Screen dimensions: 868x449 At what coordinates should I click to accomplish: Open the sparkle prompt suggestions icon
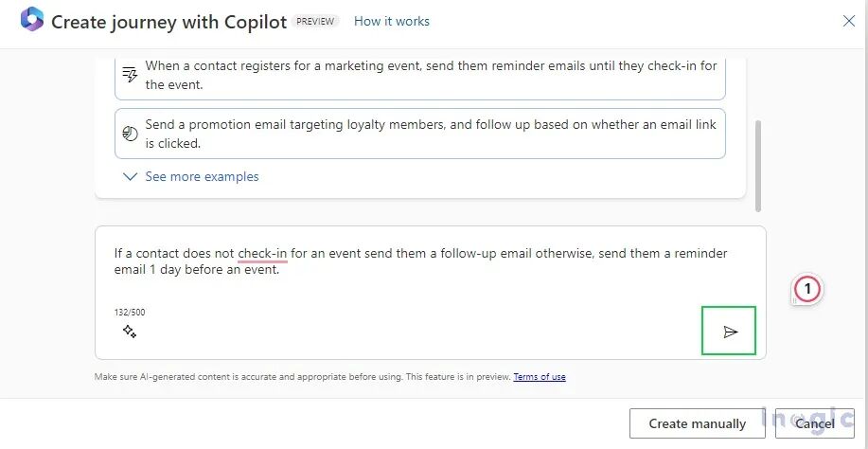(x=130, y=332)
